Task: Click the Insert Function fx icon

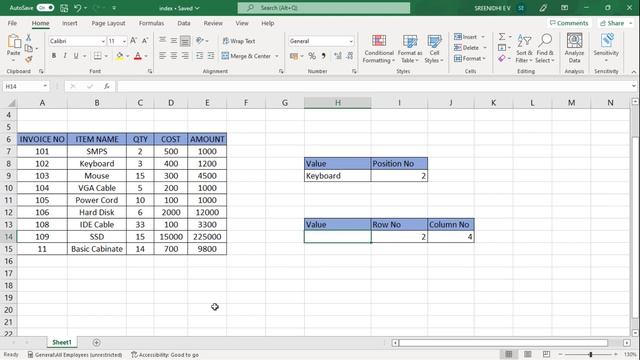Action: point(107,86)
